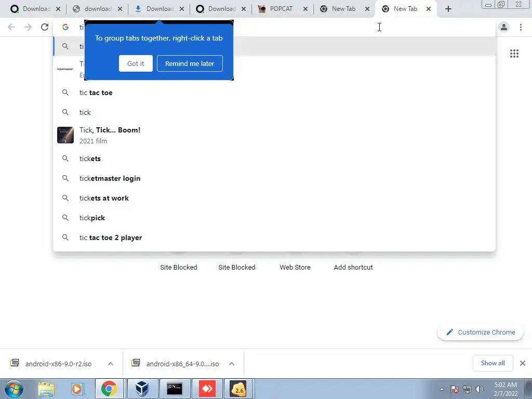The height and width of the screenshot is (399, 532).
Task: Reload the page with the refresh icon
Action: click(45, 27)
